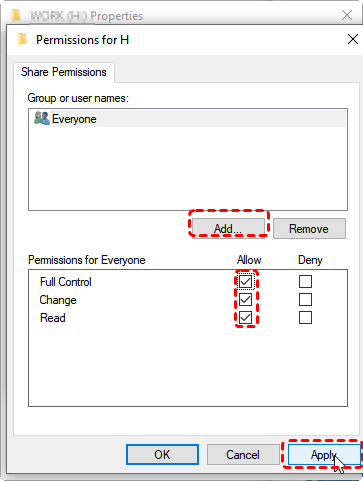Toggle Allow checkbox for Change

tap(246, 300)
